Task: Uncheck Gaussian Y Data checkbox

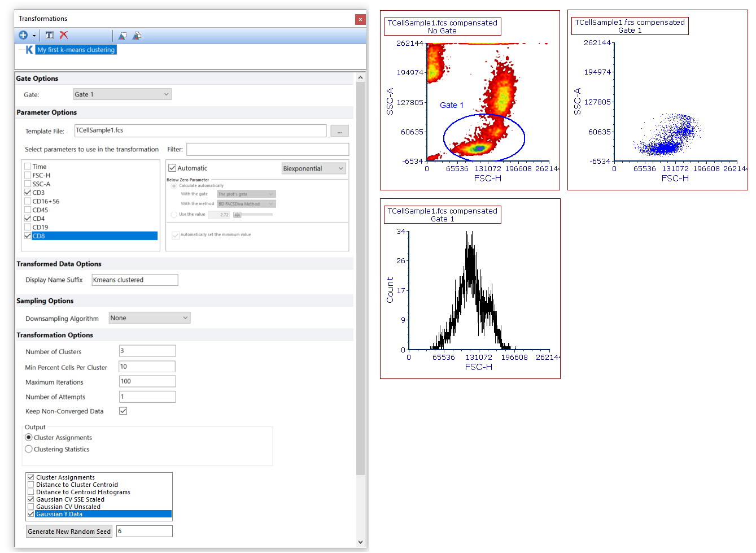Action: pyautogui.click(x=31, y=514)
